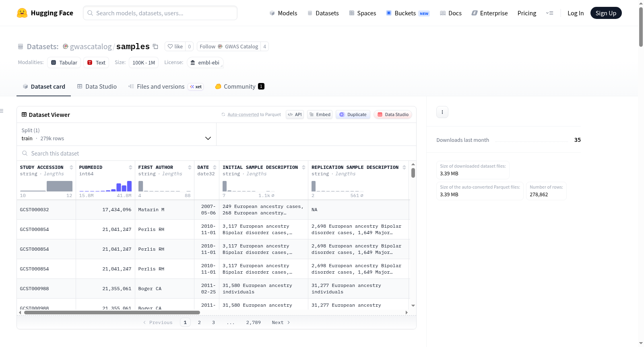Click the embl-ebi license tag
Screen dimensions: 644x347
[205, 62]
